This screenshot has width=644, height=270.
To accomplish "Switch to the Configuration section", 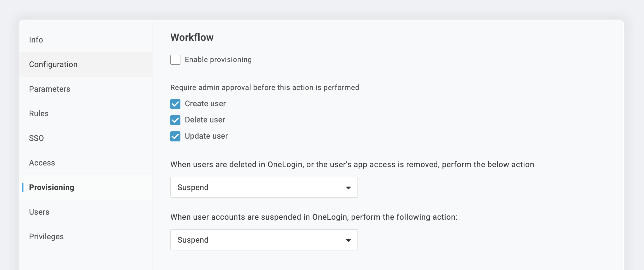I will [53, 64].
